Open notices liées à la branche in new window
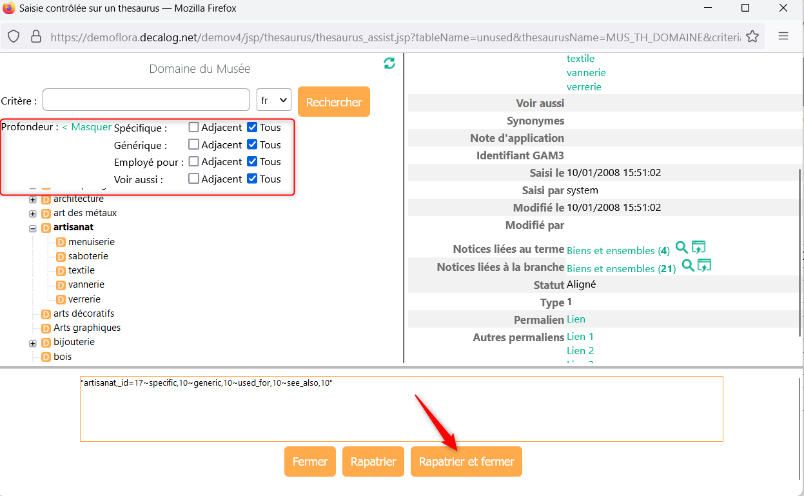 point(704,266)
